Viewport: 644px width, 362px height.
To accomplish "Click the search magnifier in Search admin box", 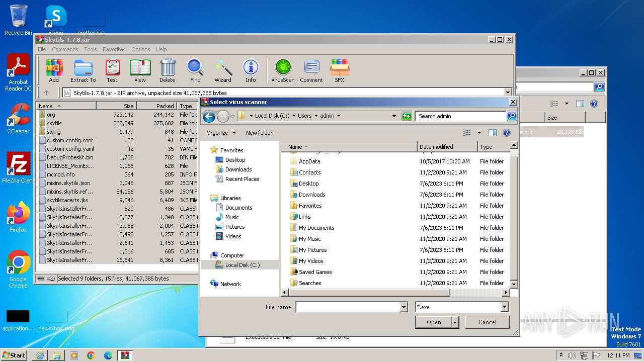I will point(511,116).
